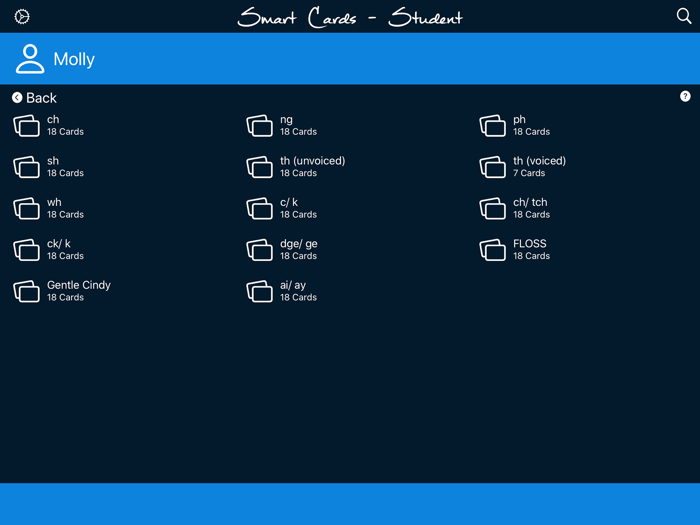Select the 'sh' deck title
This screenshot has width=700, height=525.
pos(53,161)
